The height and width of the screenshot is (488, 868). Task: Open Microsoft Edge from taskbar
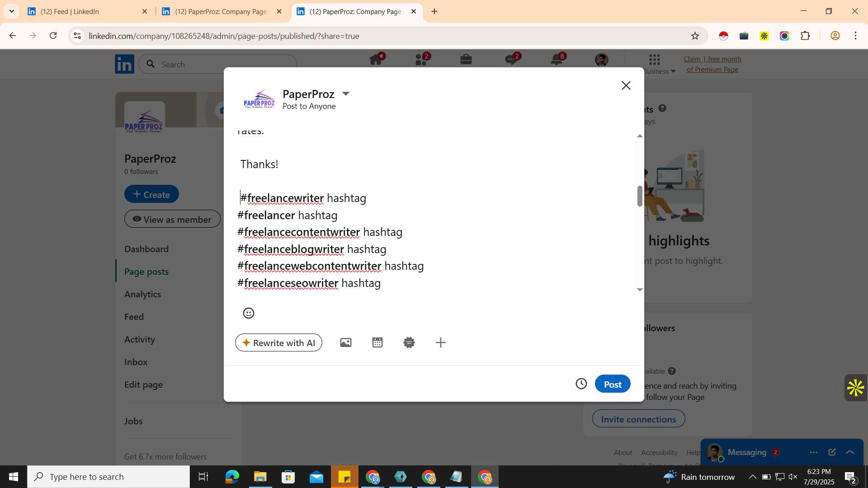click(x=232, y=477)
